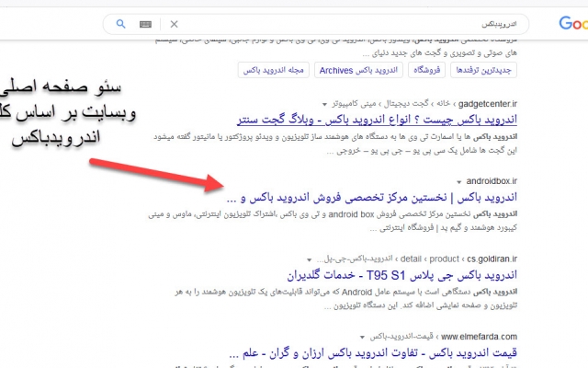Open the on-screen keyboard input tool
This screenshot has height=368, width=588.
145,25
